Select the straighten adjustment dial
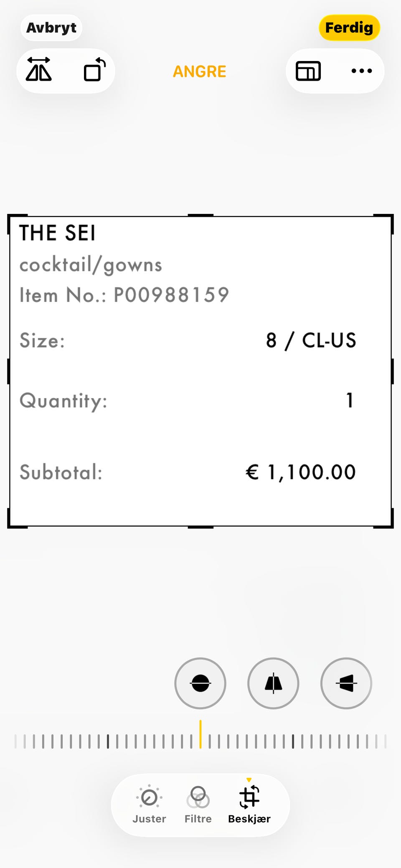The image size is (401, 868). 200,683
